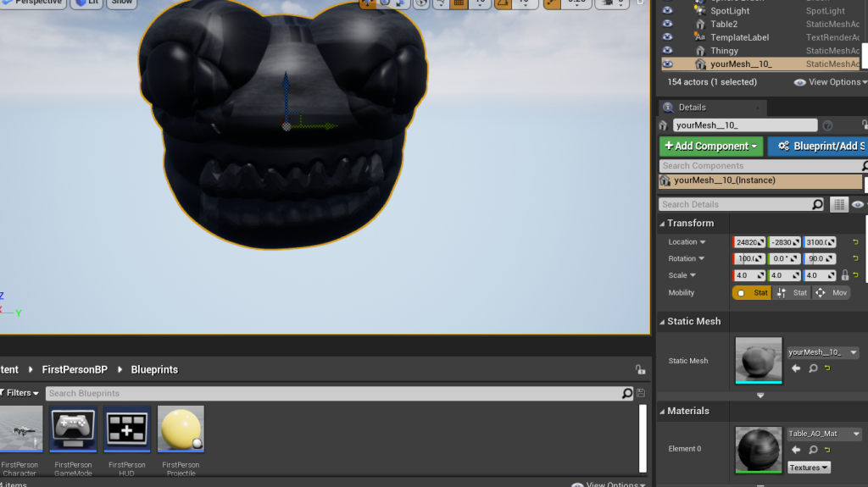Use selected asset arrow for Element 0 material
The image size is (868, 487).
(796, 450)
